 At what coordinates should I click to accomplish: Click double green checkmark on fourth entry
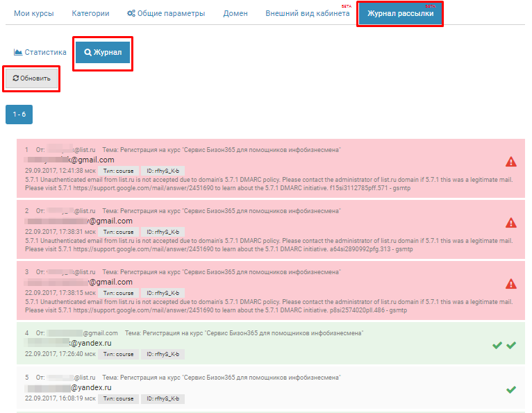pyautogui.click(x=504, y=345)
